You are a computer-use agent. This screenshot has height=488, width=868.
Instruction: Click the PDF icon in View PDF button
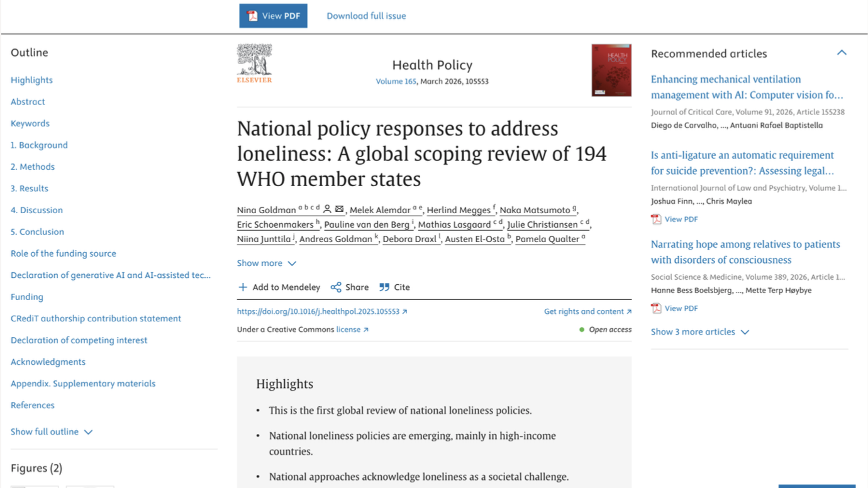point(252,16)
